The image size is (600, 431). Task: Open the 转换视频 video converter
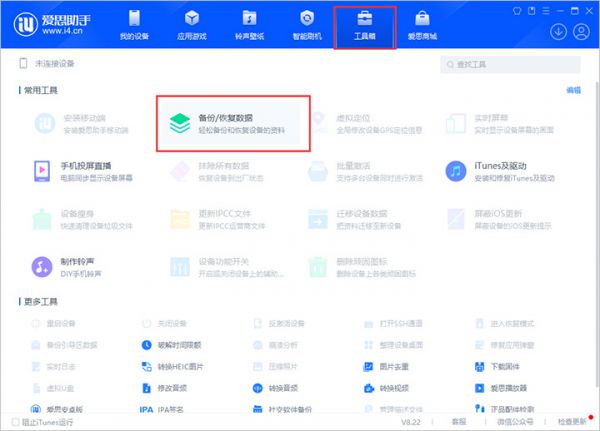coord(368,388)
